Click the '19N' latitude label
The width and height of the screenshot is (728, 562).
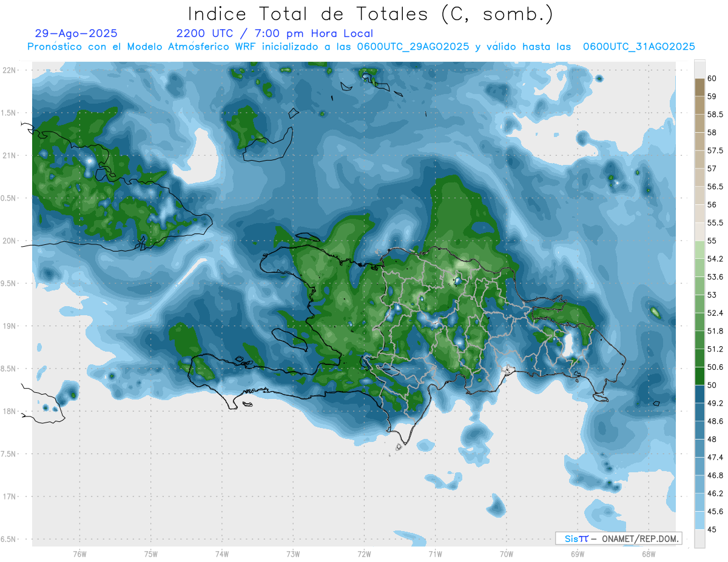(10, 326)
